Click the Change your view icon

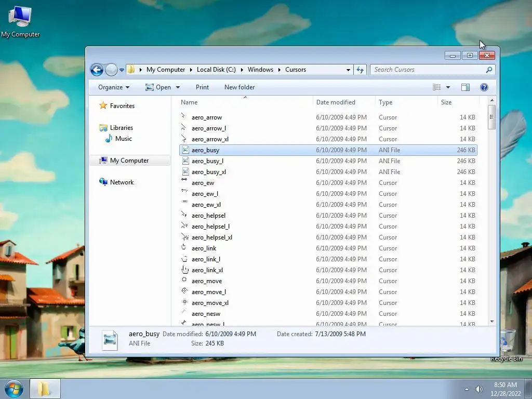[x=436, y=87]
